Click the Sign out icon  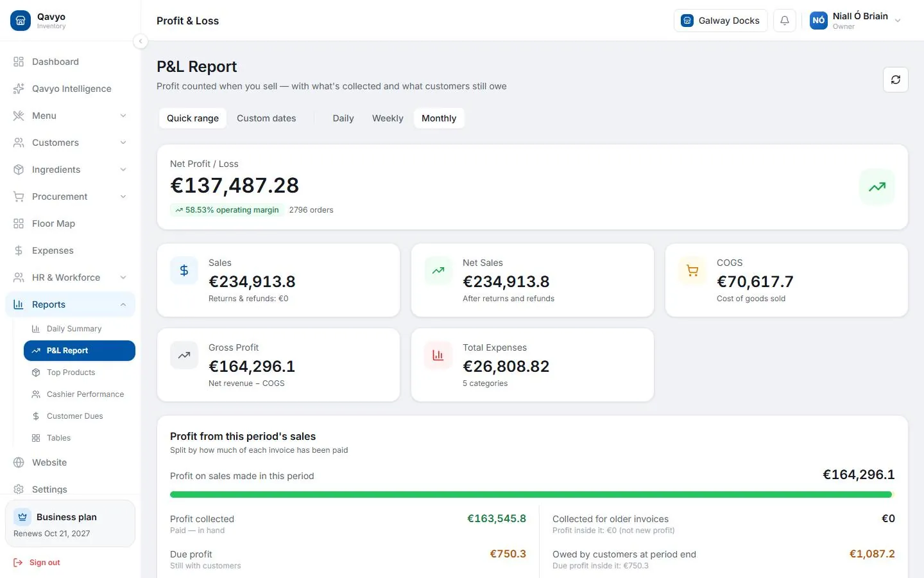click(x=18, y=563)
